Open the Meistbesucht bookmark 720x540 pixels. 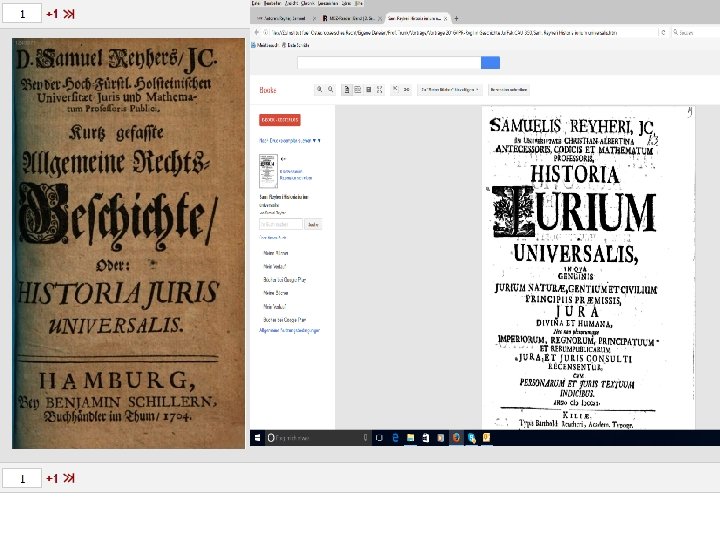[265, 45]
